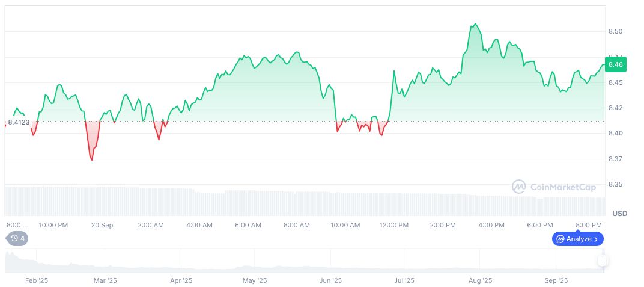
Task: Click the range navigator handle at right
Action: pos(601,261)
